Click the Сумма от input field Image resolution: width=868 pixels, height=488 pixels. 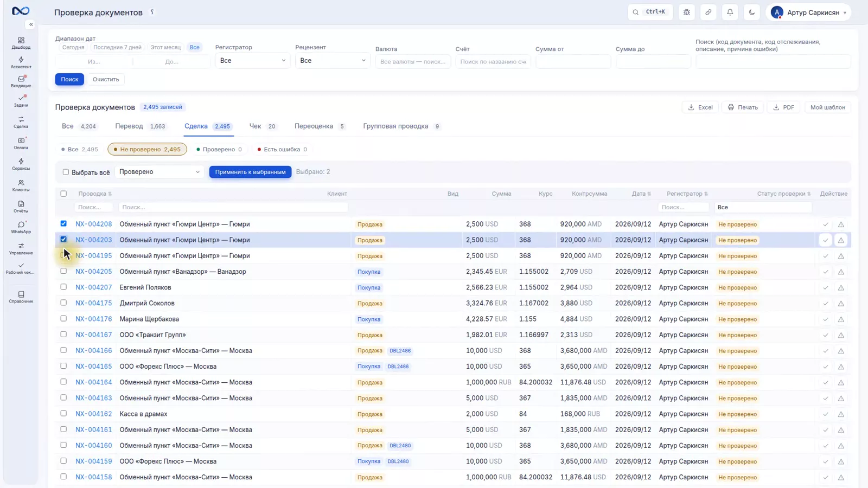[x=573, y=62]
